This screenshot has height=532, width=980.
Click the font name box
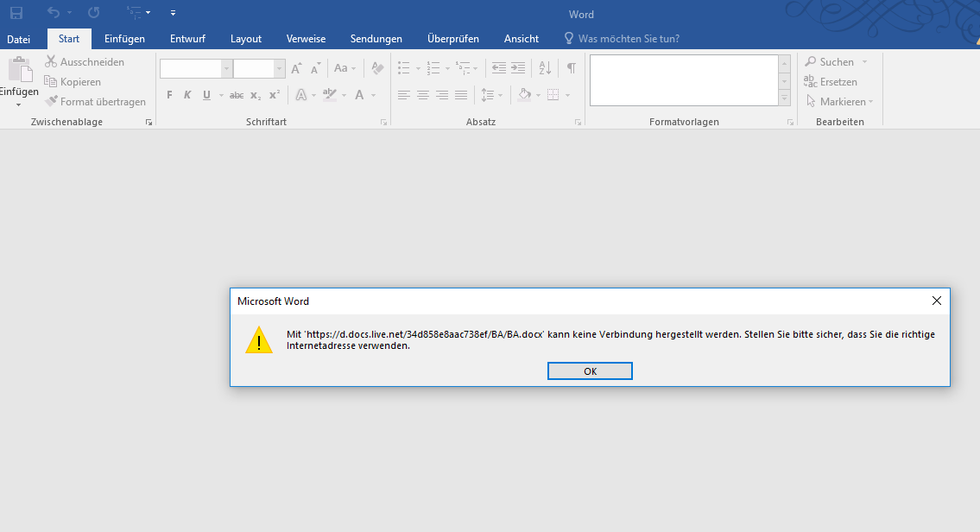[191, 69]
